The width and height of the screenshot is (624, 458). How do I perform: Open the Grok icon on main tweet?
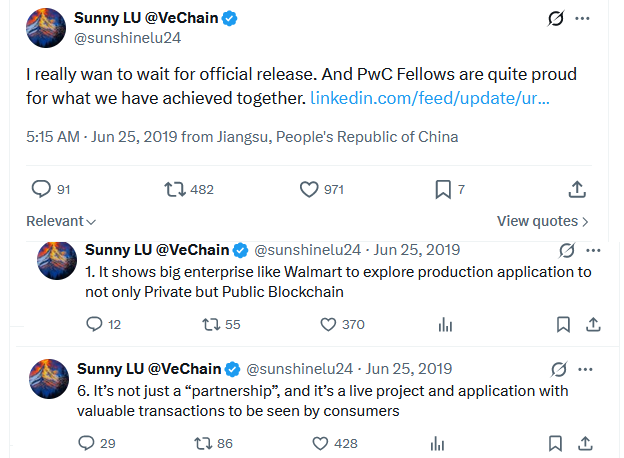coord(556,18)
